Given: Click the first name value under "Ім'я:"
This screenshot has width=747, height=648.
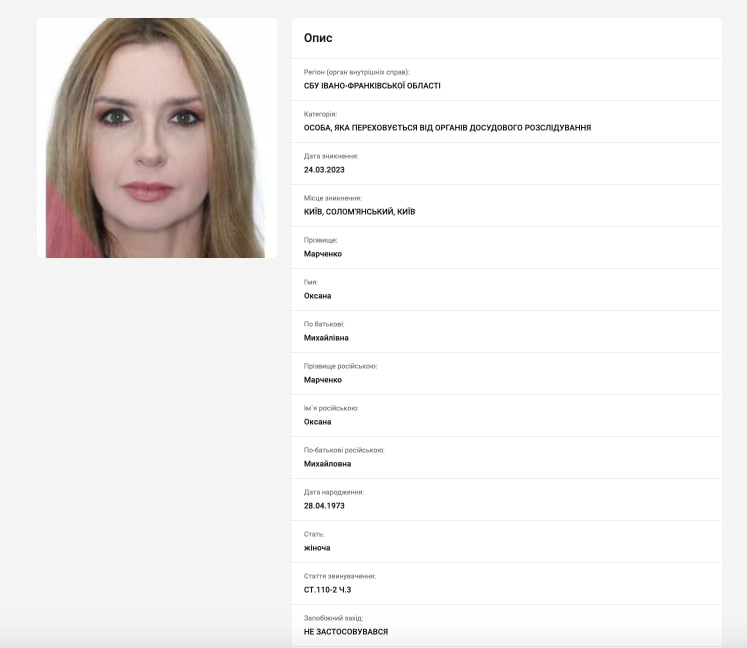Looking at the screenshot, I should (318, 296).
